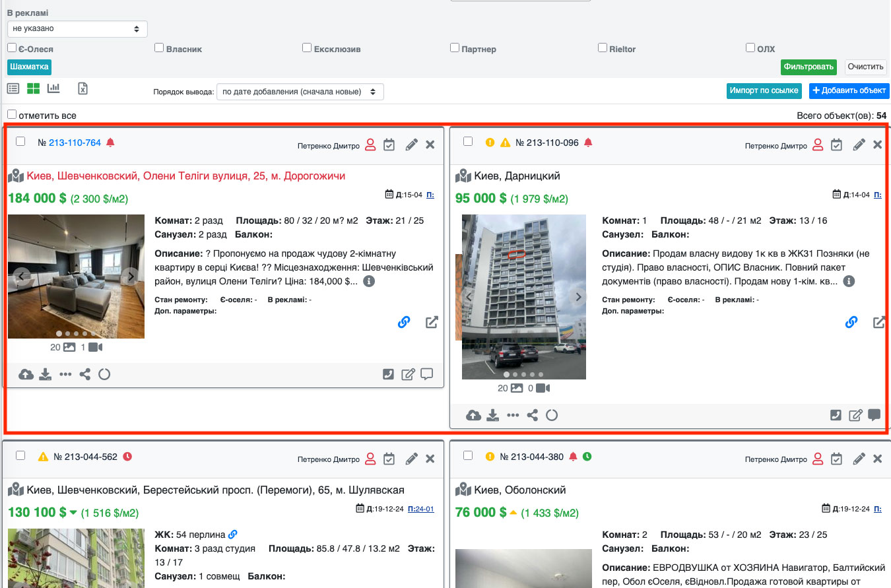
Task: Open external link icon for listing 213-110-764
Action: [x=432, y=322]
